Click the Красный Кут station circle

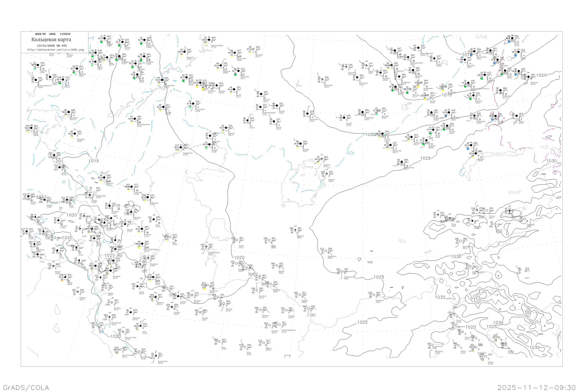pos(162,80)
